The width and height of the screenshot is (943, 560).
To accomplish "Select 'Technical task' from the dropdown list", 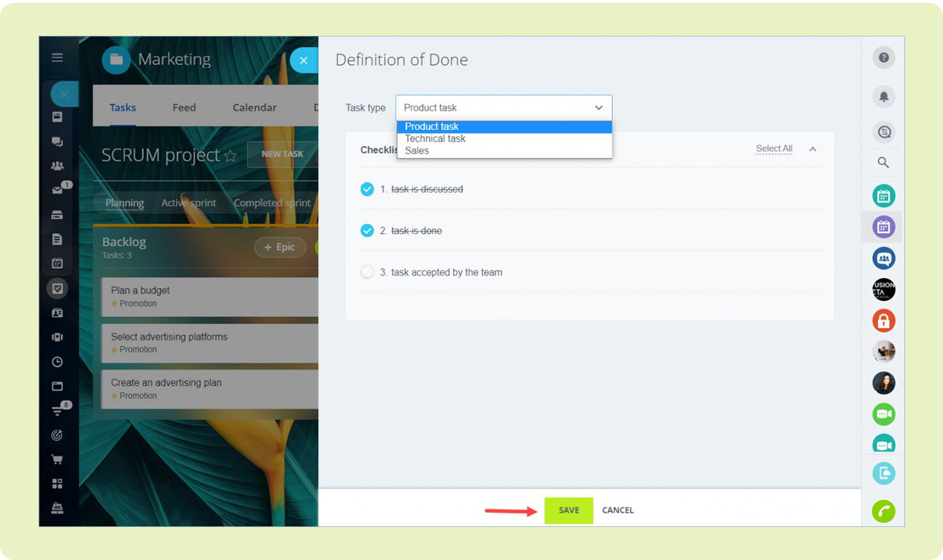I will [435, 139].
